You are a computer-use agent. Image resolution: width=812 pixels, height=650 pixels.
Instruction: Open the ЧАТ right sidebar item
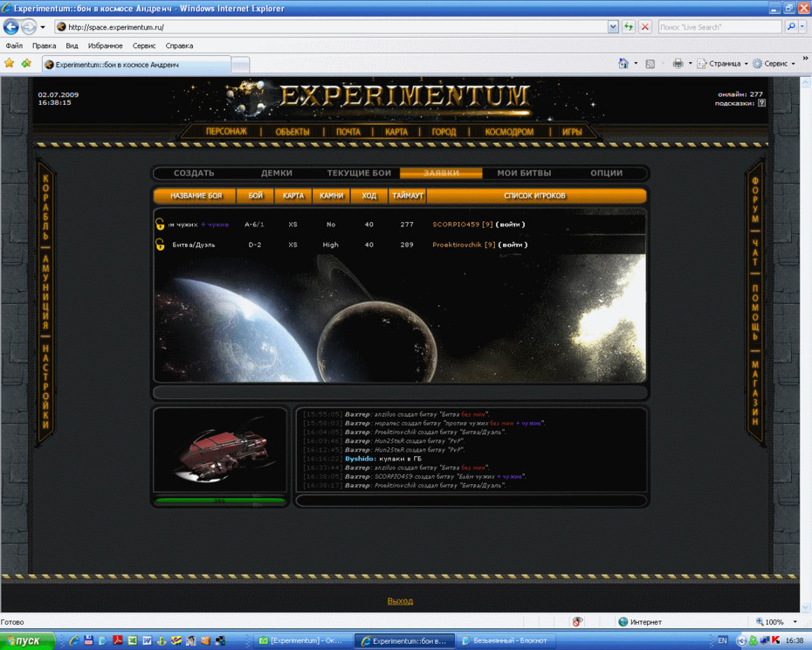point(755,252)
